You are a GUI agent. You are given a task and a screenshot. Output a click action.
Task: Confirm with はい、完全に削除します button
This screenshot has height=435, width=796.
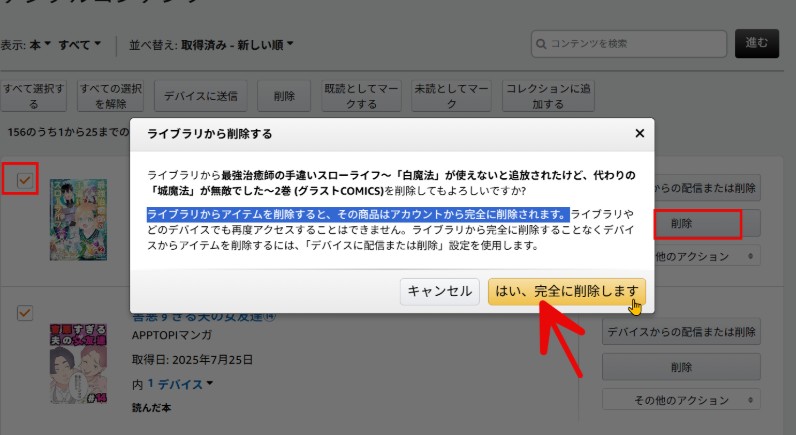point(566,291)
